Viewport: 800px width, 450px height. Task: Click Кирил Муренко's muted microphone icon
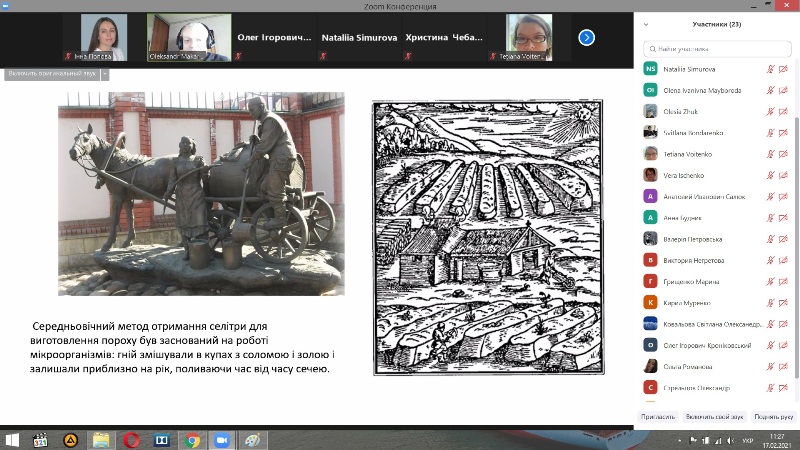(x=770, y=303)
